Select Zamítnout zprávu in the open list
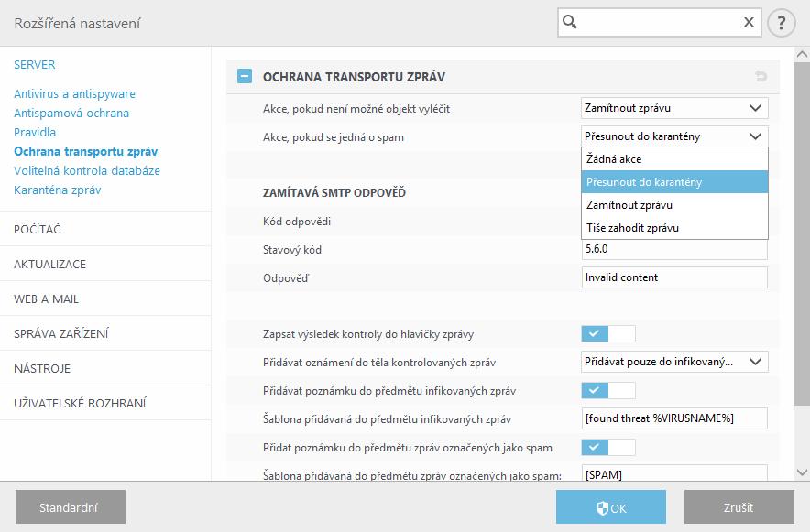810x532 pixels. tap(674, 205)
